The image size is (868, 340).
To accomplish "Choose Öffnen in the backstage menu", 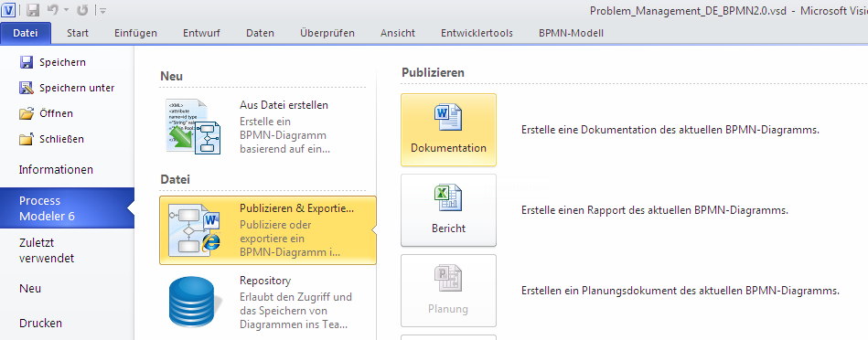I will [56, 113].
